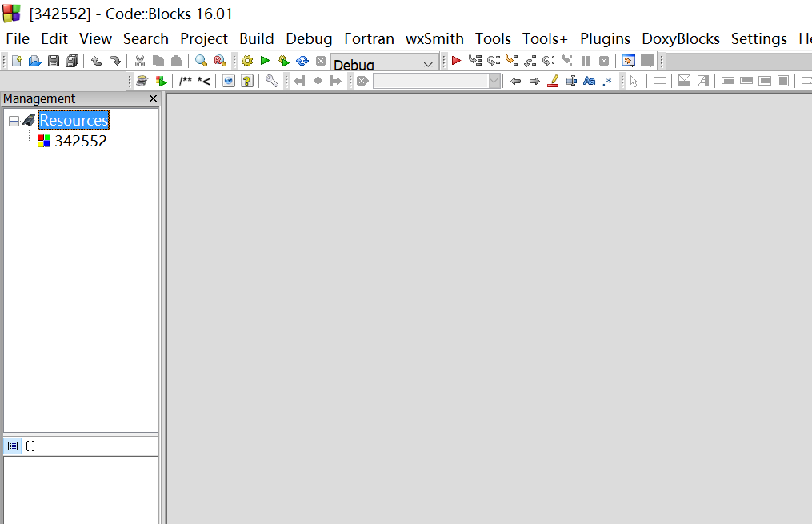The image size is (812, 524).
Task: Click the incremental search text field
Action: click(430, 81)
